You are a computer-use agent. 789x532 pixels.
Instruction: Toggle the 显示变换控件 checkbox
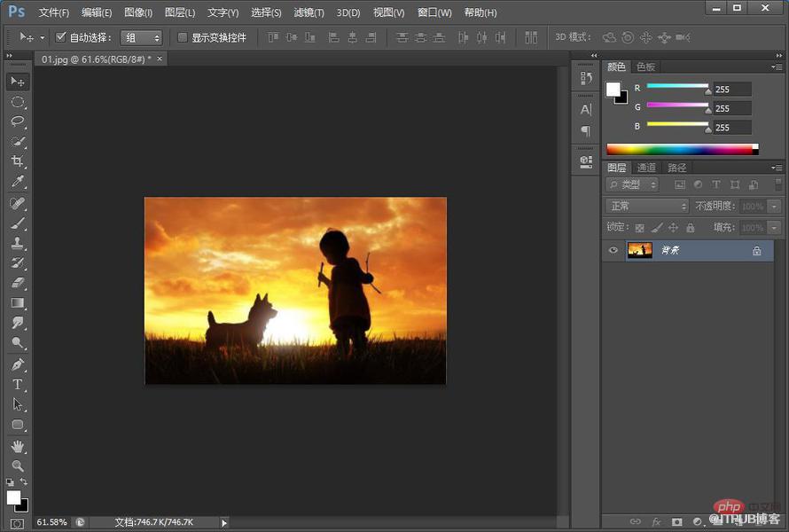pos(183,37)
